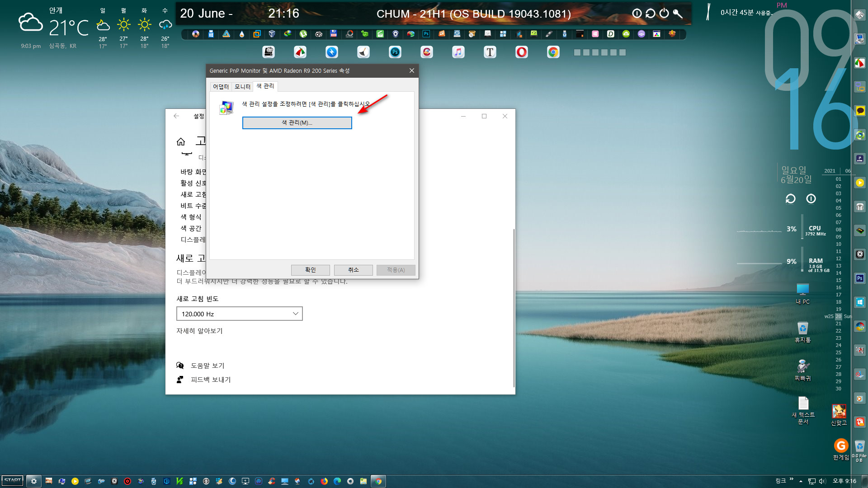Viewport: 868px width, 488px height.
Task: Expand the system tray hidden icons arrow
Action: (801, 481)
